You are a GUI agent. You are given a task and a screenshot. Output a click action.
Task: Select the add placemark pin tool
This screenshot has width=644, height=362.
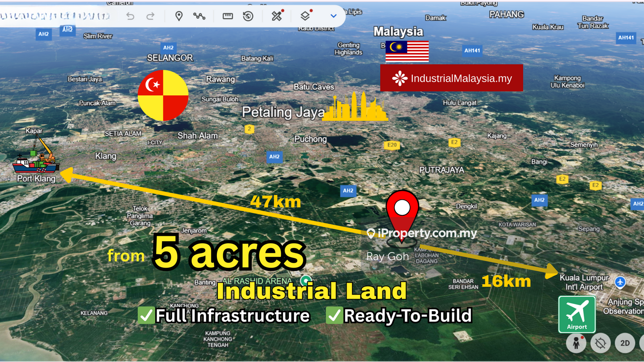coord(179,17)
